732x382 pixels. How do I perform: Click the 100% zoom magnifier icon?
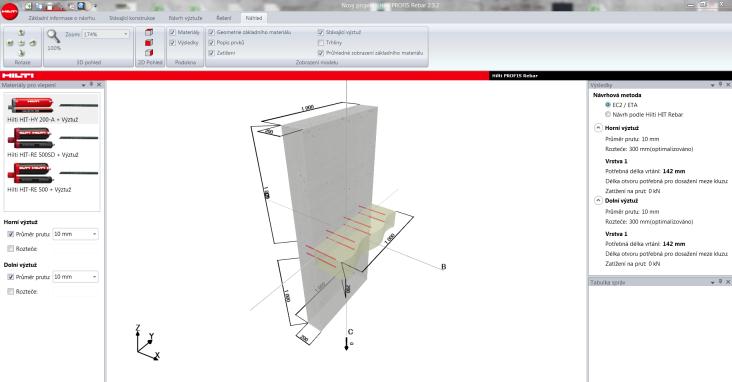tap(53, 36)
